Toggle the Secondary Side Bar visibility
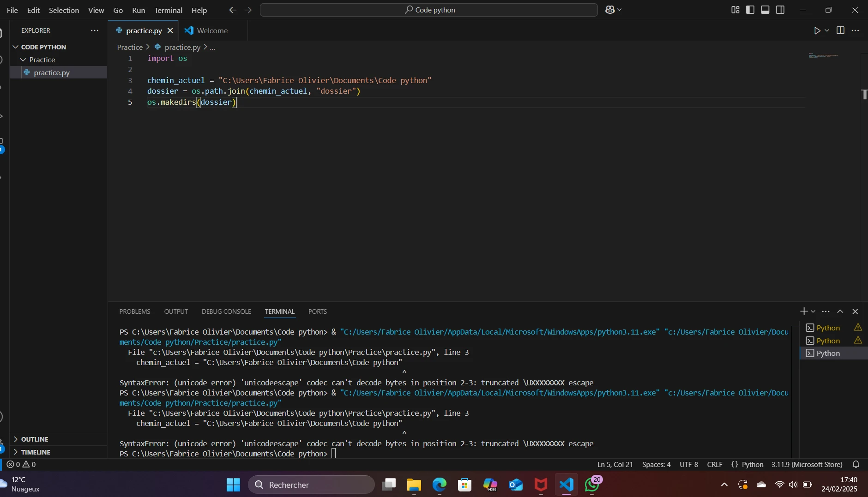 [780, 10]
